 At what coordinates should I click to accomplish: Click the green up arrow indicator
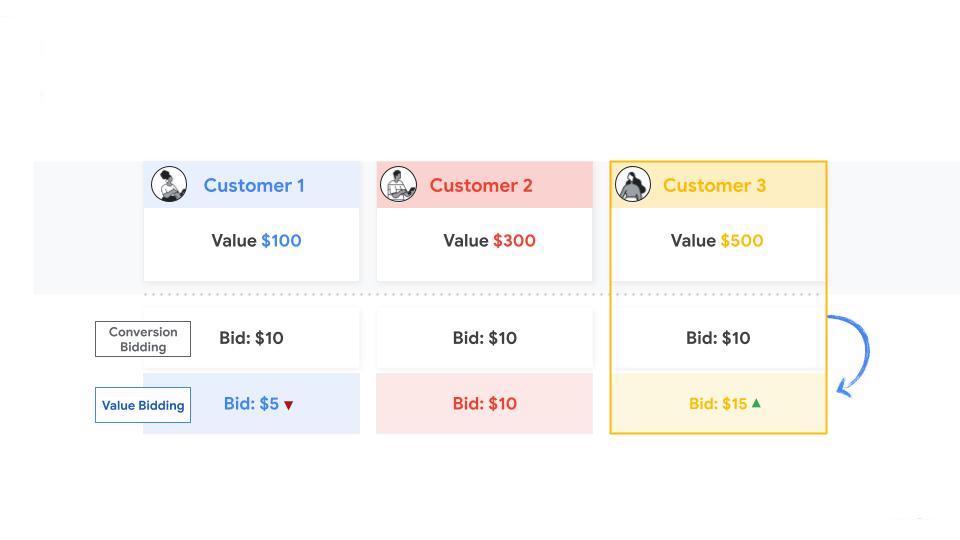756,403
